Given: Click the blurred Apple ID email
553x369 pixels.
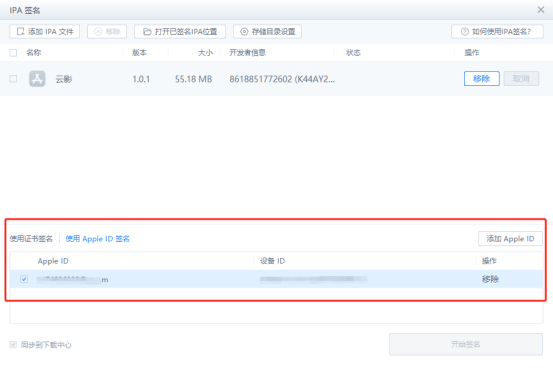Looking at the screenshot, I should [73, 280].
